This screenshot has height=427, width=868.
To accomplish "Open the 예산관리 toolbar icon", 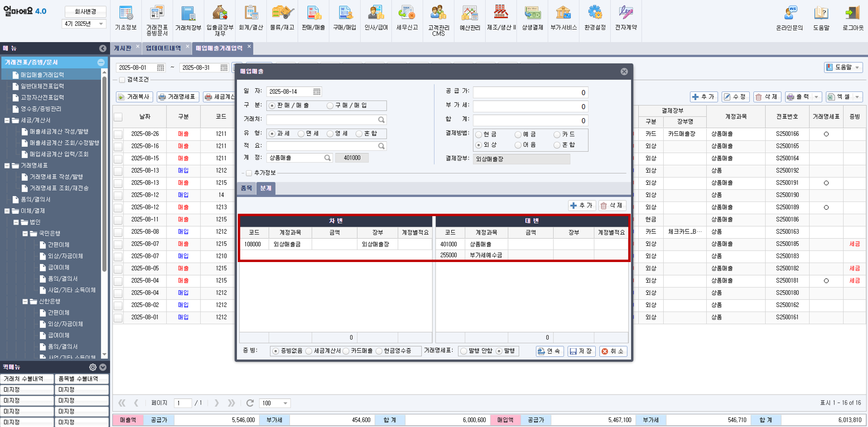I will point(470,19).
